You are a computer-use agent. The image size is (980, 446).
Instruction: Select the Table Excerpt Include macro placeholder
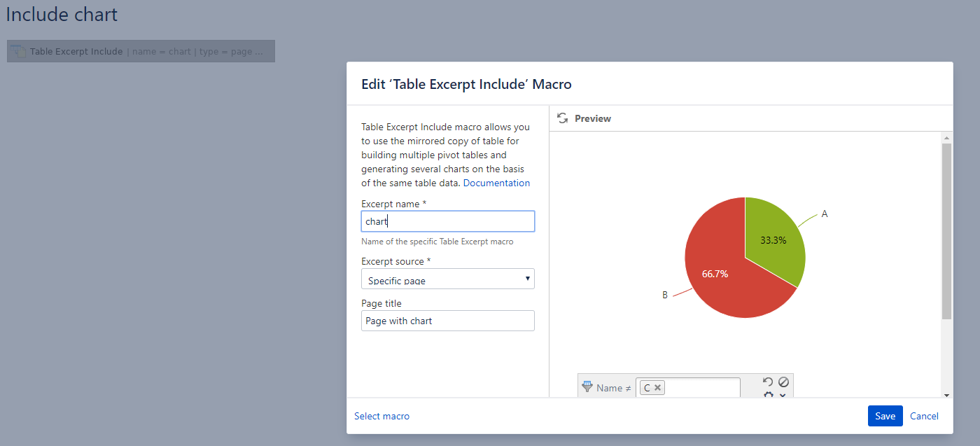141,51
